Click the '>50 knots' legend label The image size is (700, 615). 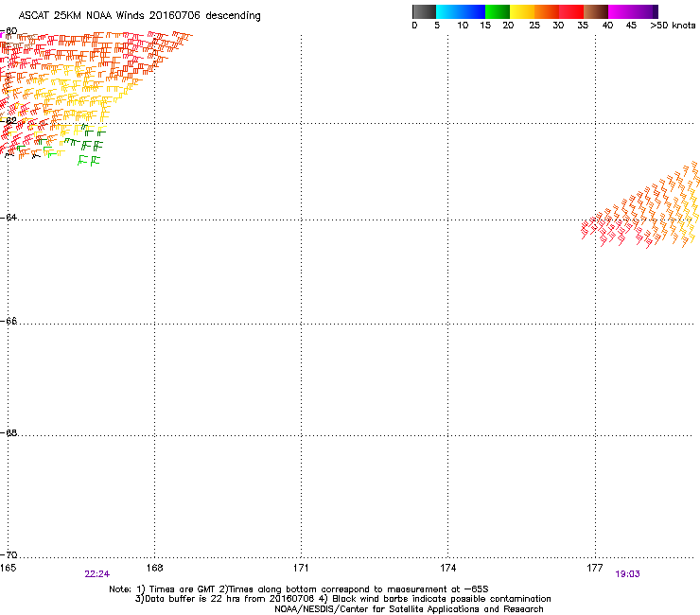tap(673, 26)
